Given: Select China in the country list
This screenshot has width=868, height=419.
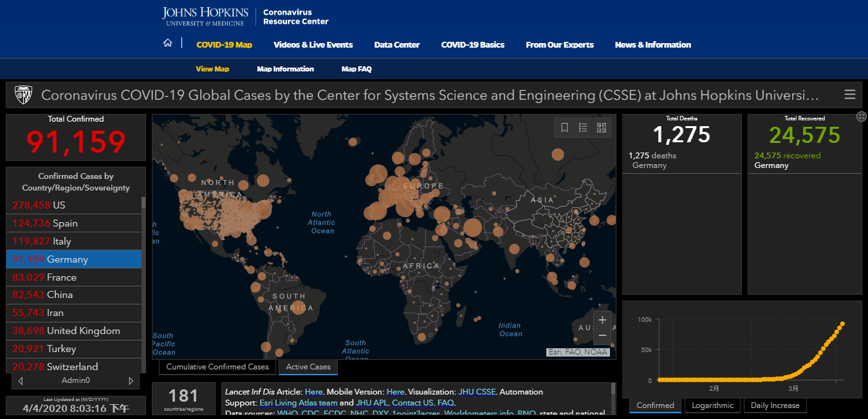Looking at the screenshot, I should click(x=74, y=295).
